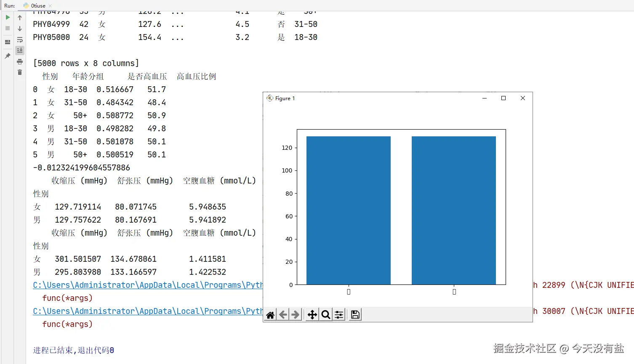
Task: Click the right blue bar in chart
Action: [454, 210]
